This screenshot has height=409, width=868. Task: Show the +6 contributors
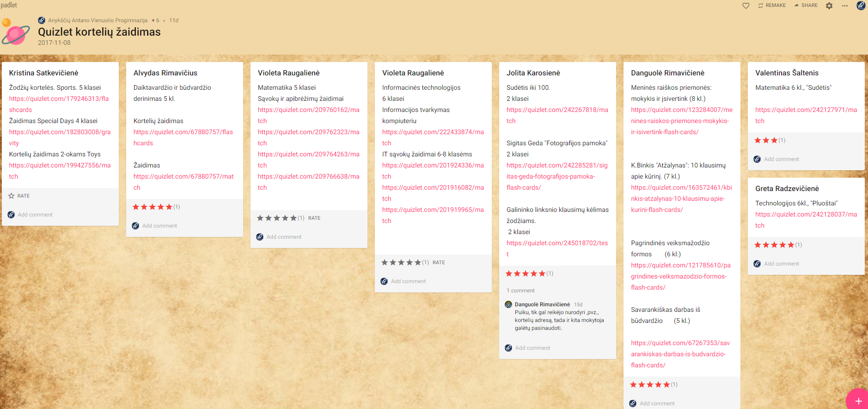pyautogui.click(x=155, y=20)
